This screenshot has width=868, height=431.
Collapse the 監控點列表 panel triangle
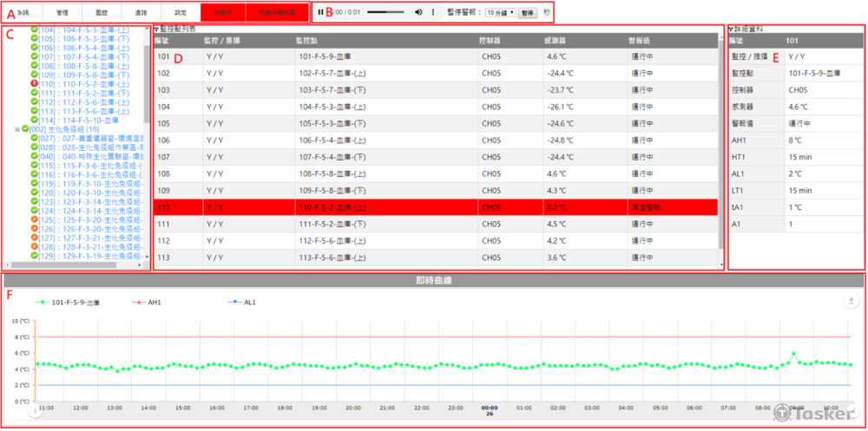pyautogui.click(x=156, y=29)
